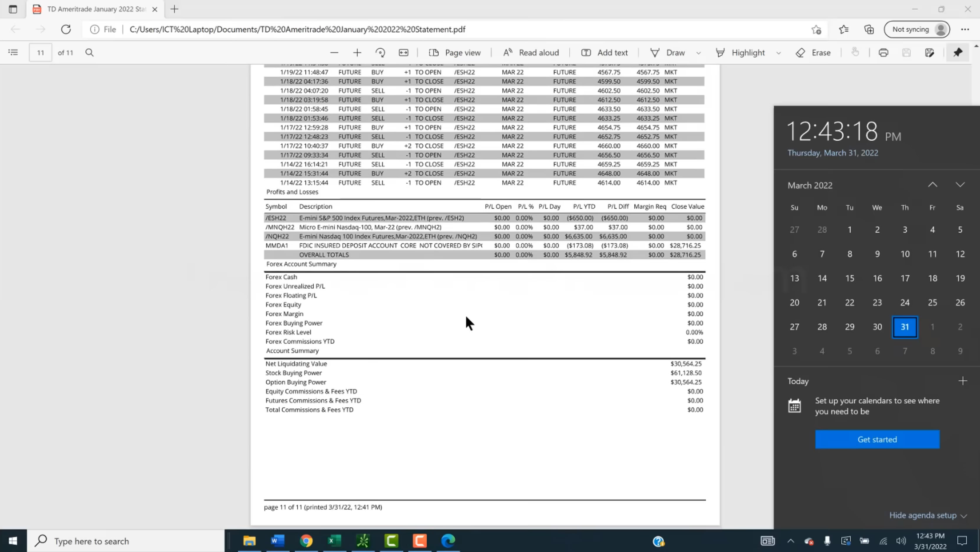Open the volume control in tray
Viewport: 980px width, 552px height.
[x=901, y=541]
